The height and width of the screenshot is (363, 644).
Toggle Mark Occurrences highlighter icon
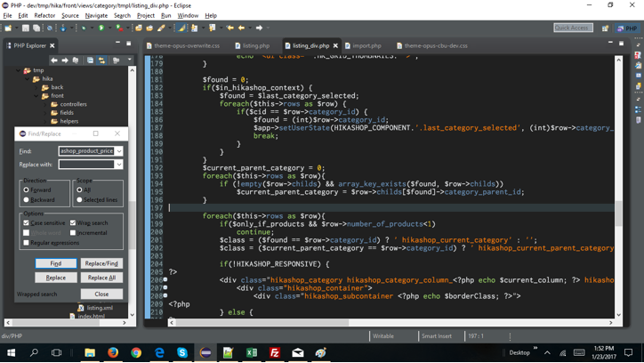coord(181,28)
